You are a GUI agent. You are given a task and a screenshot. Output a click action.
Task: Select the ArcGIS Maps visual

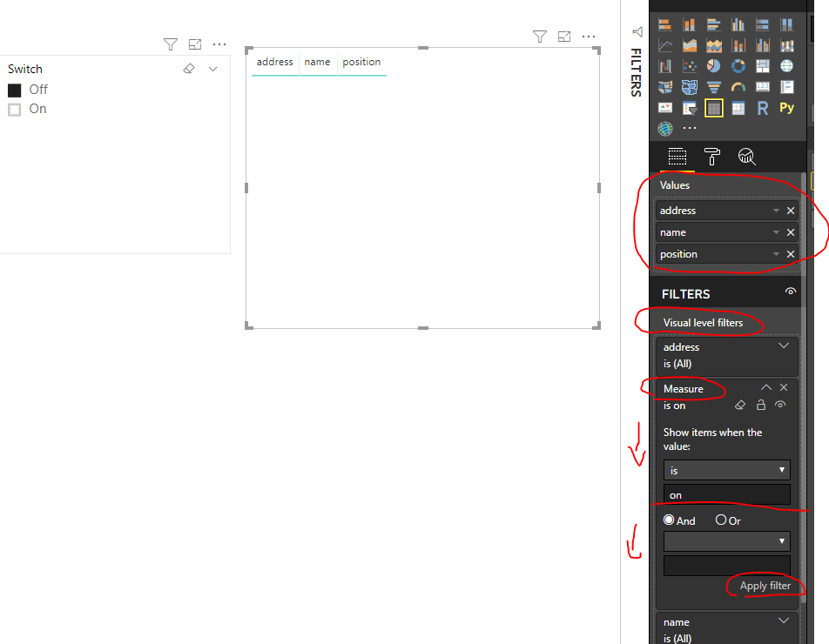(x=665, y=129)
